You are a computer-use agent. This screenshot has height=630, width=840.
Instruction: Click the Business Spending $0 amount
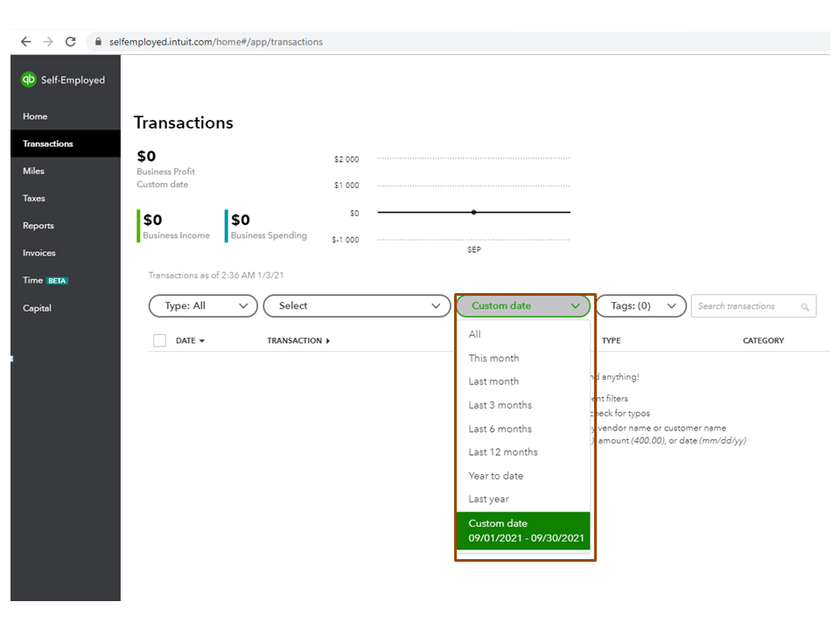(241, 220)
